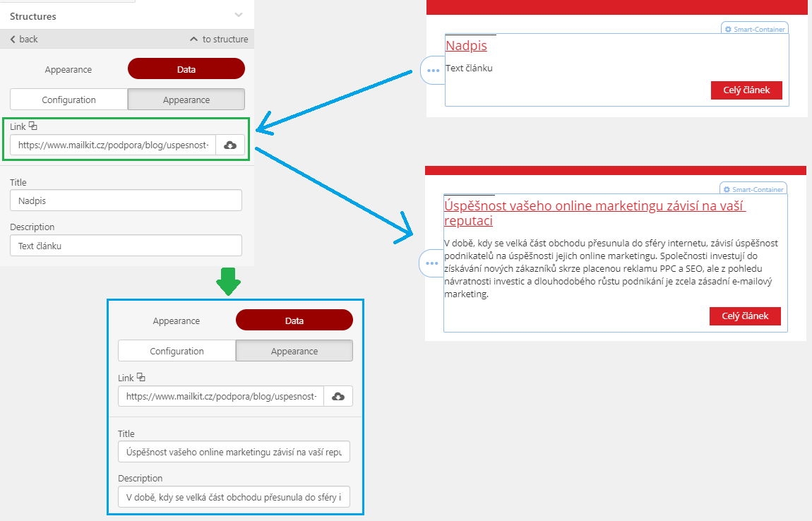812x521 pixels.
Task: Open Smart-Container gear label on upper preview
Action: tap(755, 29)
